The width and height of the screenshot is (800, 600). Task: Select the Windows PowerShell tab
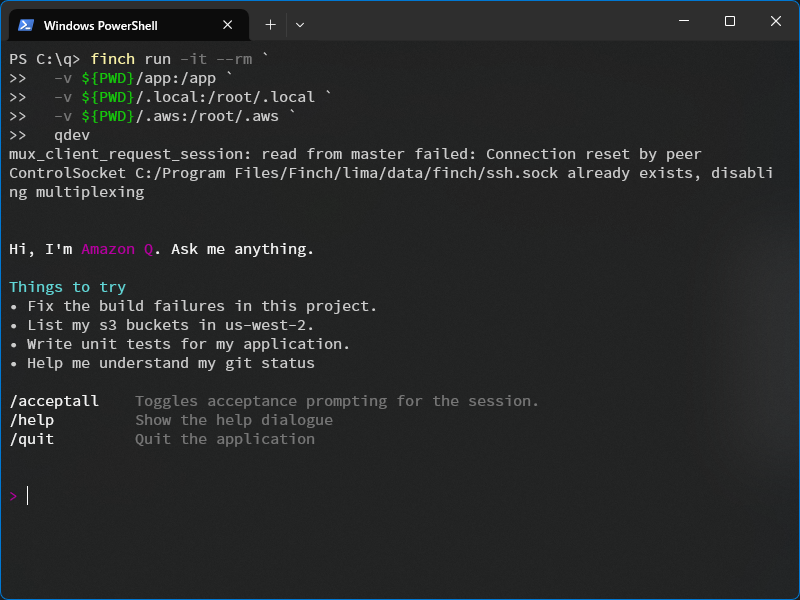120,24
